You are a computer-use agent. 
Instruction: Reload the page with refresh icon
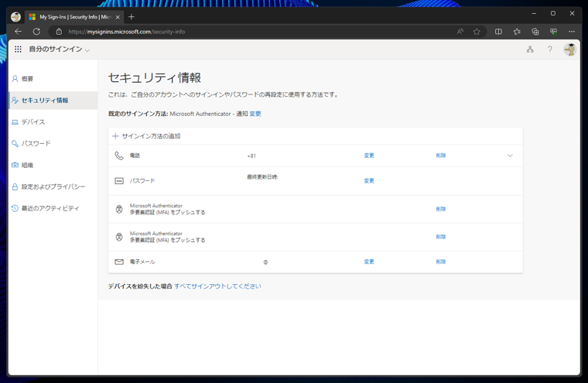click(x=36, y=32)
